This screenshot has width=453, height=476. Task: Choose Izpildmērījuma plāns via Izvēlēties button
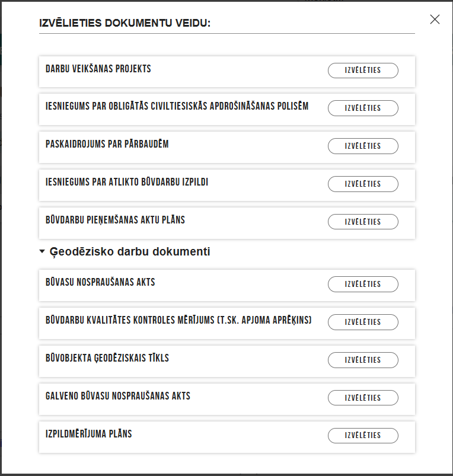[363, 436]
